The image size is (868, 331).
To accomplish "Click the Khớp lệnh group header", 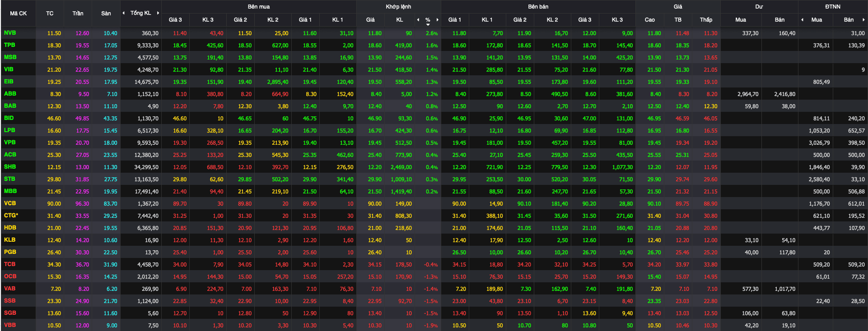I will [x=398, y=7].
